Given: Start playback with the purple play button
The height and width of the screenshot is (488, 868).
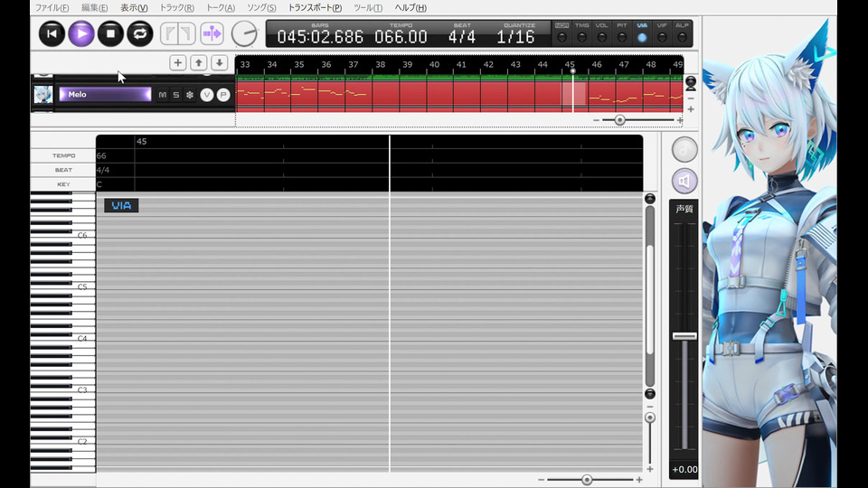Looking at the screenshot, I should click(x=81, y=33).
